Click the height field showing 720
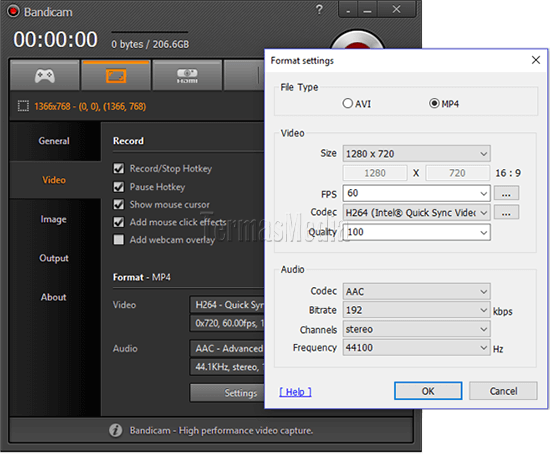This screenshot has width=550, height=454. point(457,173)
